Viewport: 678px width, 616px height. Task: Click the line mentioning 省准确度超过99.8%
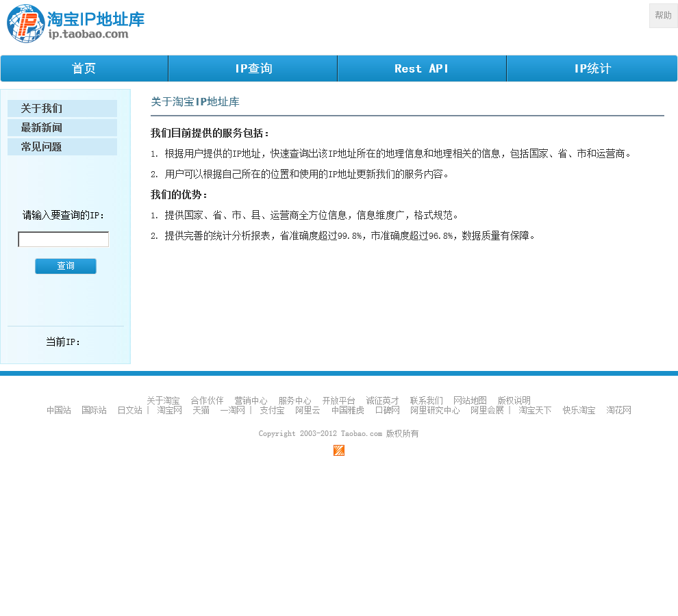pyautogui.click(x=343, y=235)
